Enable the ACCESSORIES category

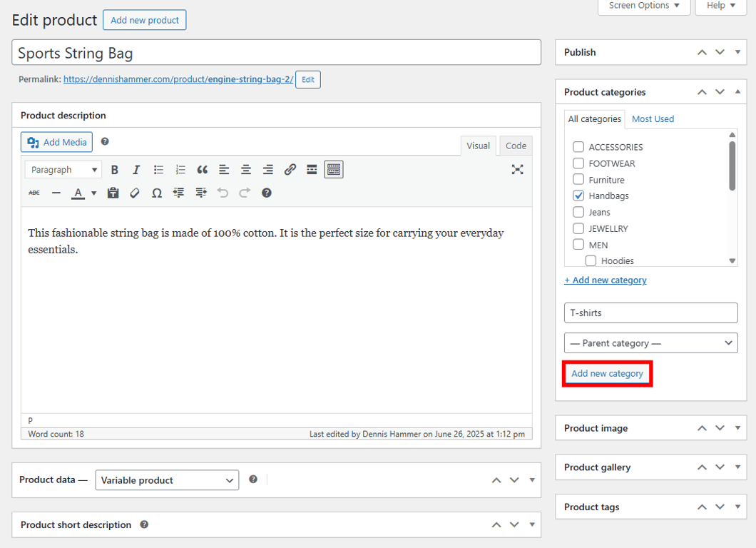pos(578,146)
